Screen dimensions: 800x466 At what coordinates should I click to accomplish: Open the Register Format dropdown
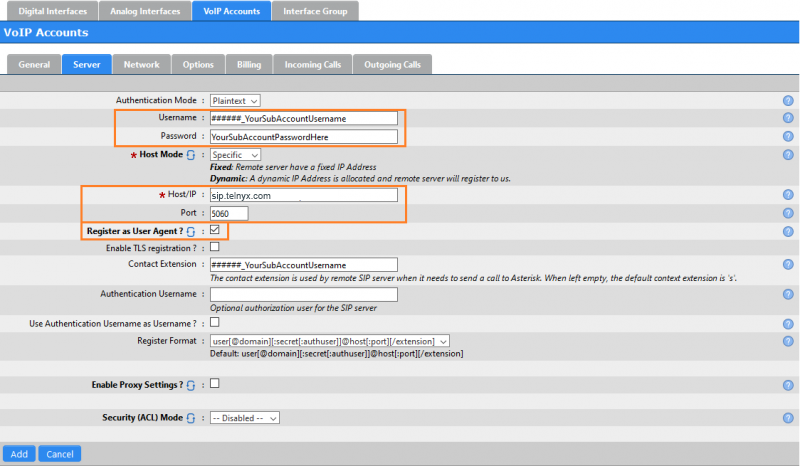pos(330,341)
